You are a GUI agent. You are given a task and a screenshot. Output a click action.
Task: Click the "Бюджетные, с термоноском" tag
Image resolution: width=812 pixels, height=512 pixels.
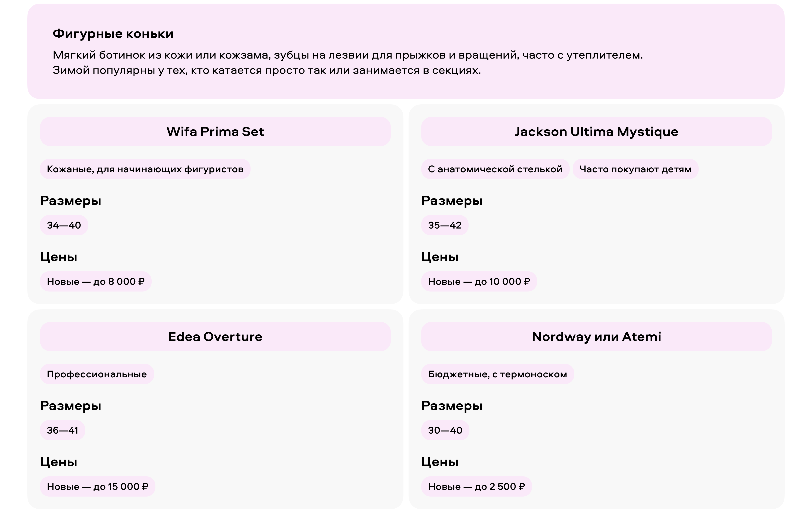pyautogui.click(x=497, y=374)
